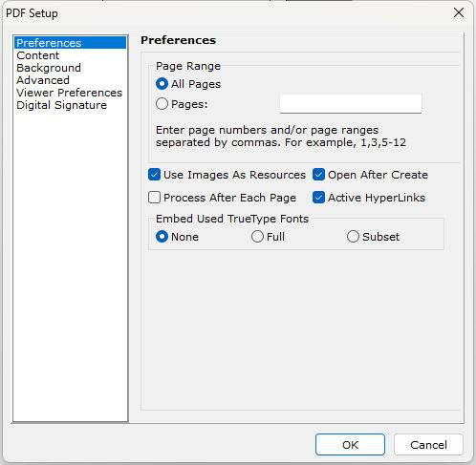This screenshot has width=476, height=465.
Task: Select the All Pages radio button
Action: [162, 84]
